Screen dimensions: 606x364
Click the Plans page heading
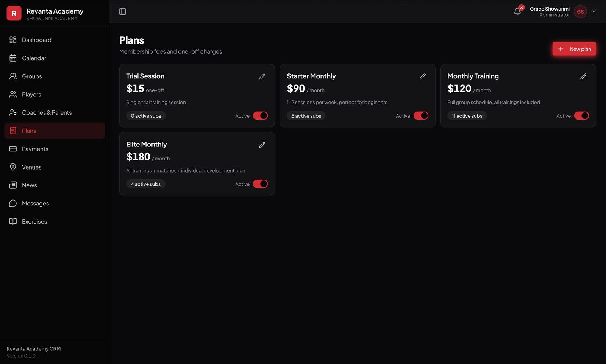(x=132, y=40)
